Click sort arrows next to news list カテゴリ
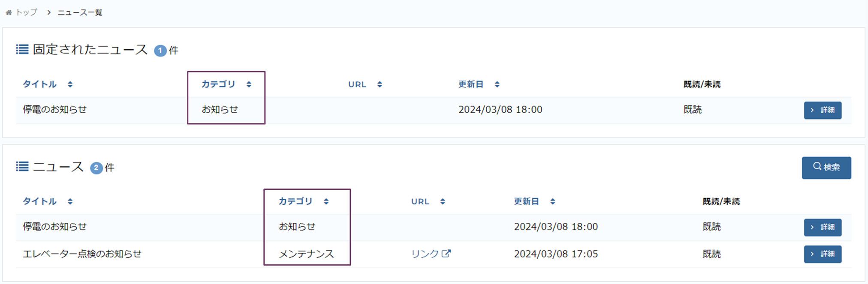This screenshot has width=868, height=284. [x=326, y=201]
